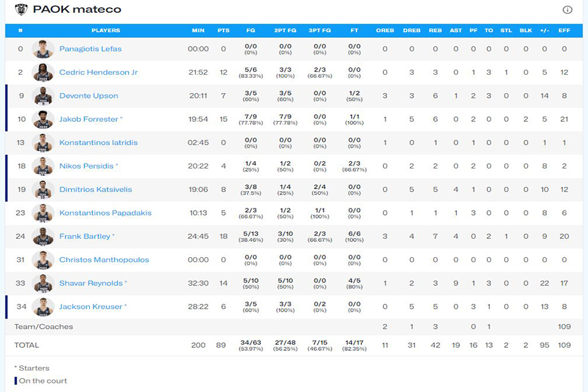
Task: Click Panagiotis Lefas headshot photo
Action: point(43,49)
